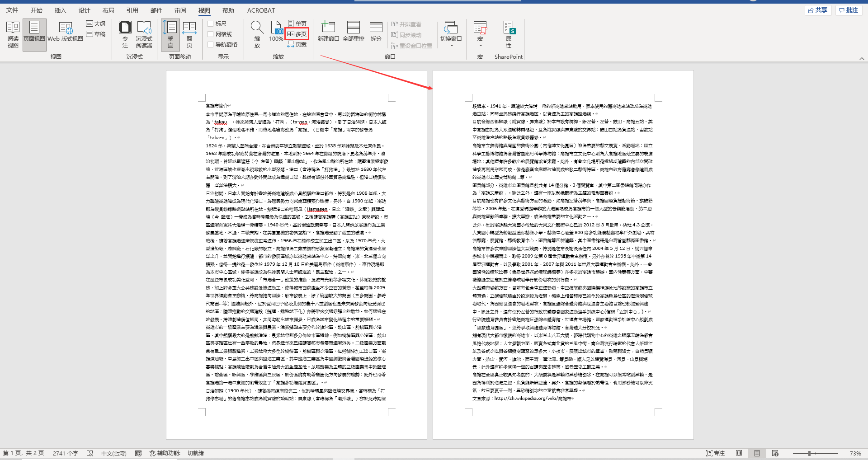Click accessibility status 辅助功能: 一切就绪
Viewport: 868px width, 460px height.
coord(177,453)
